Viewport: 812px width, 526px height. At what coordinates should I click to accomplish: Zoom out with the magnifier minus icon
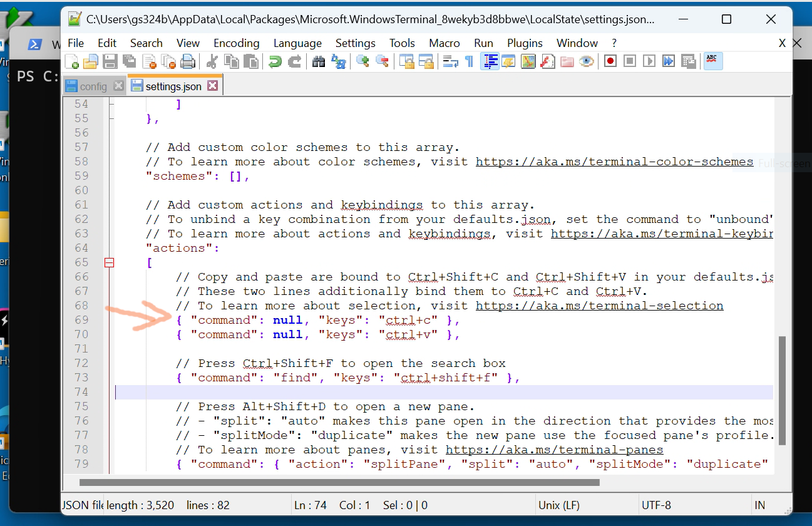382,61
